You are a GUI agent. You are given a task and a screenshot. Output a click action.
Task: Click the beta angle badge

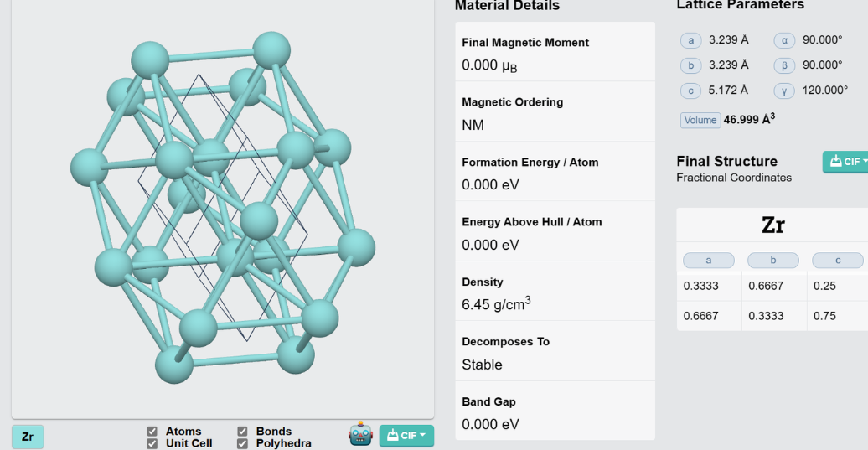point(784,65)
